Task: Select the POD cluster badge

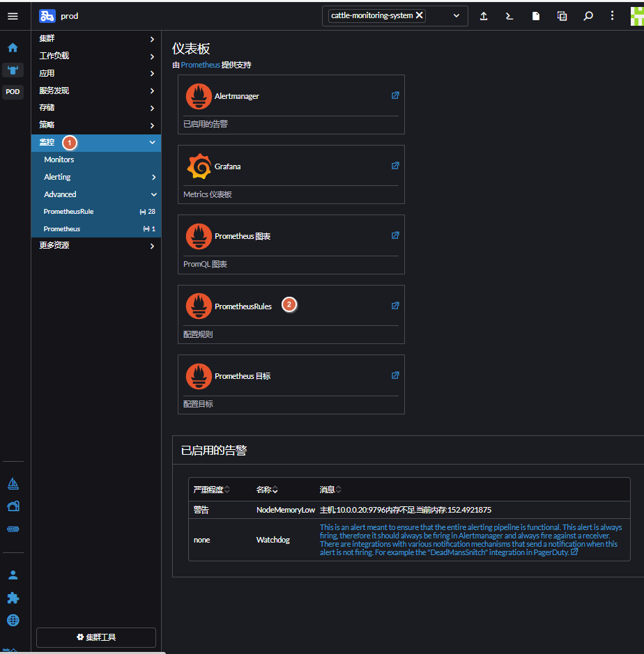Action: [13, 92]
